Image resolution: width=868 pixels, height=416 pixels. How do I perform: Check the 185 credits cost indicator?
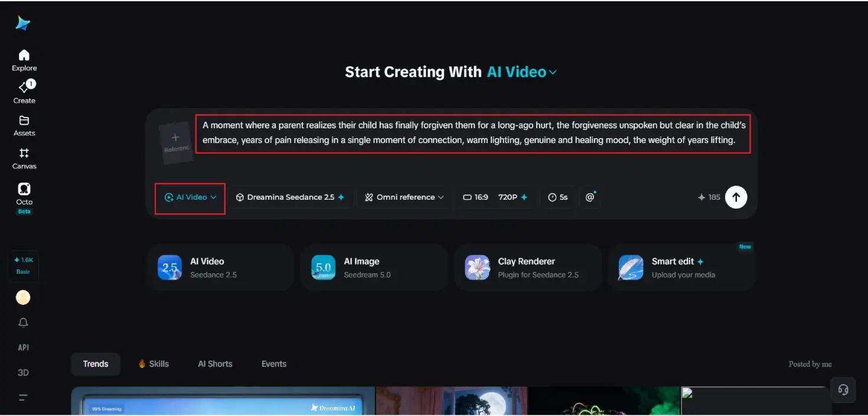click(709, 197)
